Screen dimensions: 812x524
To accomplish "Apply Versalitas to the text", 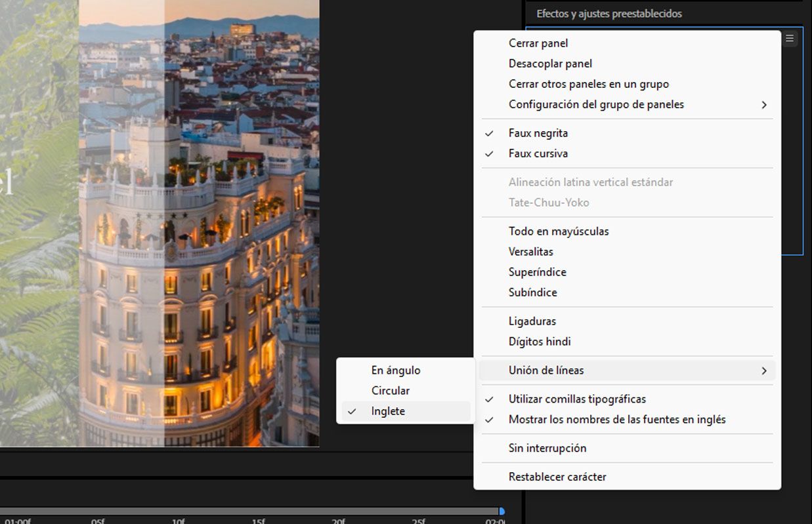I will 530,251.
